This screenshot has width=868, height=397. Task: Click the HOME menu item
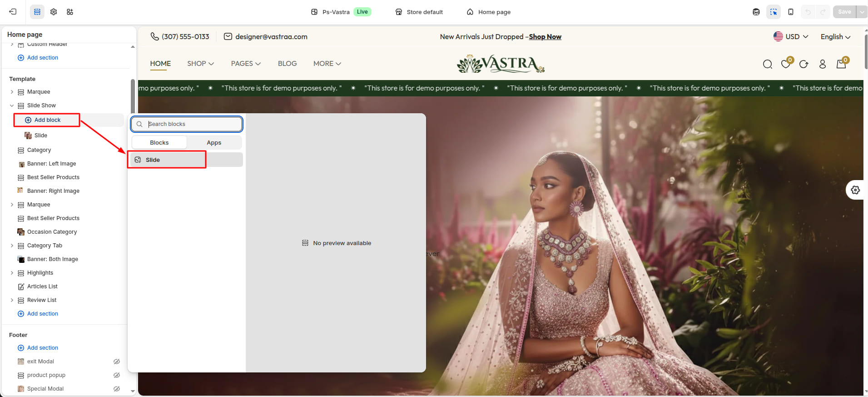(161, 64)
